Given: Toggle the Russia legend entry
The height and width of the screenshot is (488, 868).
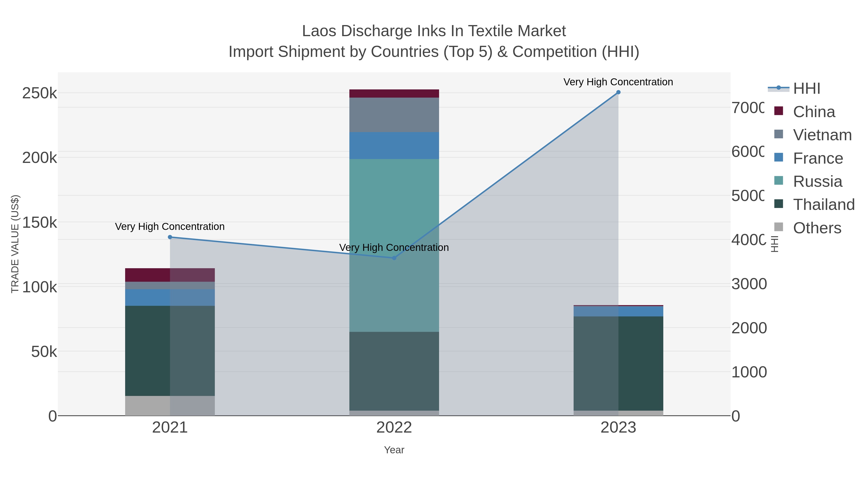Looking at the screenshot, I should point(808,181).
